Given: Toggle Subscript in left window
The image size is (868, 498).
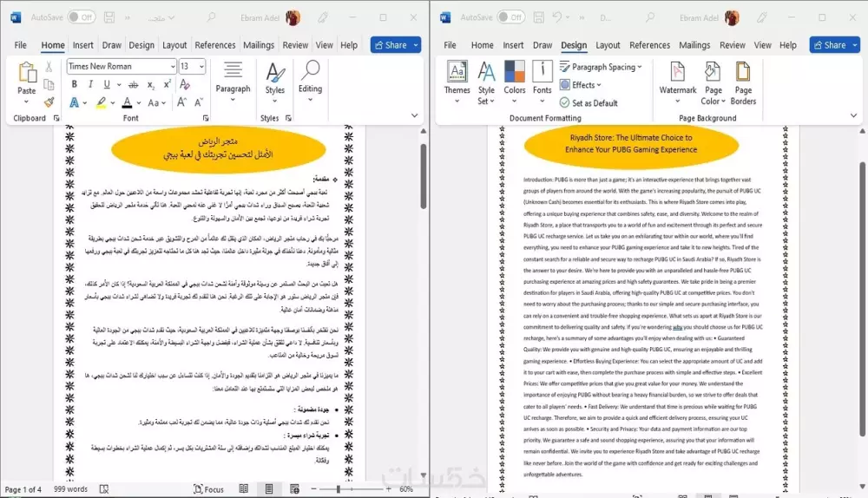Looking at the screenshot, I should tap(150, 85).
